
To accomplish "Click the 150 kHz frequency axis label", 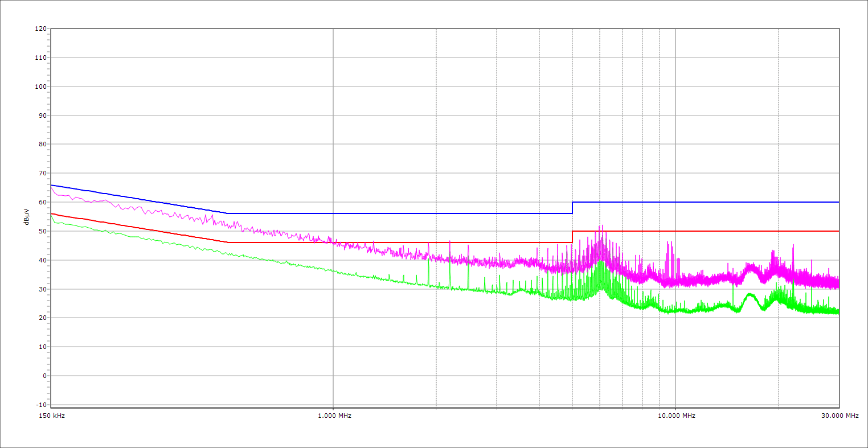I will click(x=51, y=416).
